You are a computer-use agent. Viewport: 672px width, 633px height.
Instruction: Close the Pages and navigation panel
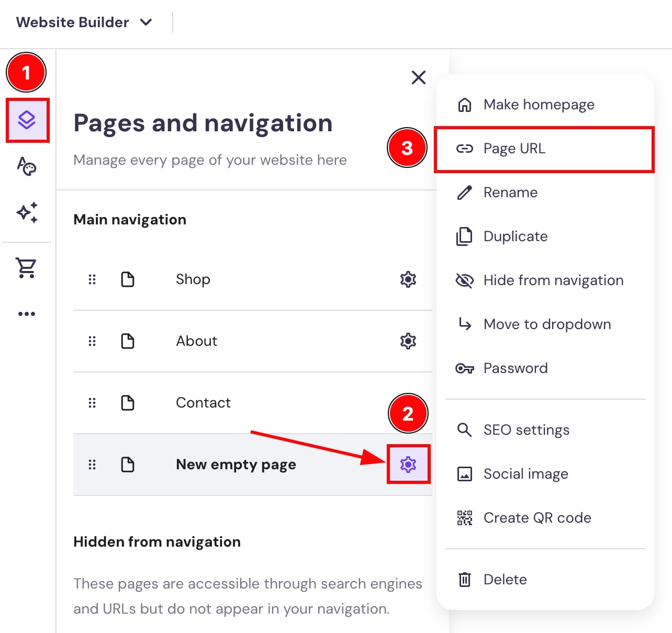coord(418,77)
